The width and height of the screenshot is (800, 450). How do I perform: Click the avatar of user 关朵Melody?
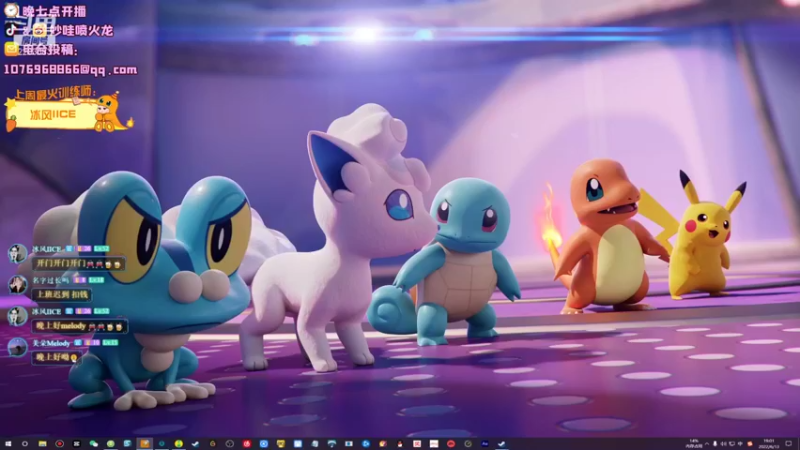17,347
